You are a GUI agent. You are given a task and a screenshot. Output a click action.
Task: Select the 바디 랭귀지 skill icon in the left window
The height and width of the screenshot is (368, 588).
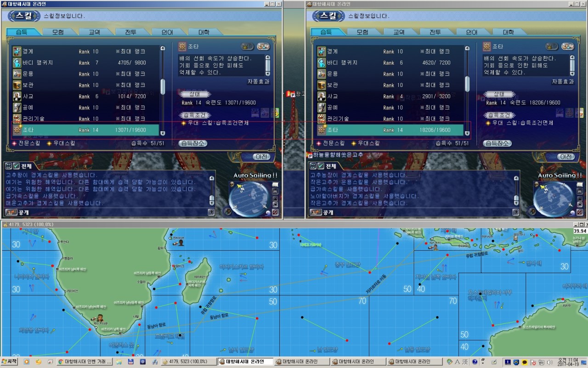pyautogui.click(x=17, y=63)
